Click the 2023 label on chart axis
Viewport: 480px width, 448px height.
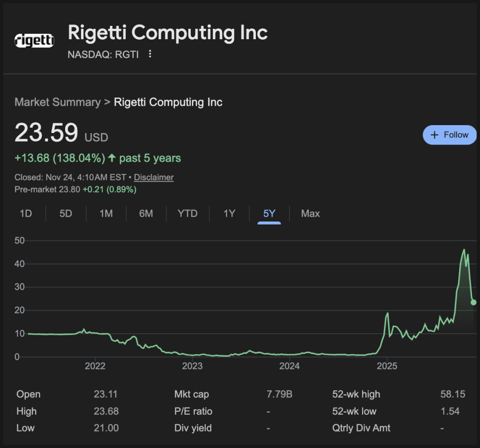[192, 367]
